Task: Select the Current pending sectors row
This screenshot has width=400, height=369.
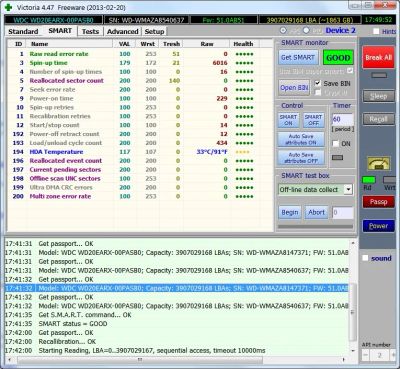Action: (x=140, y=170)
